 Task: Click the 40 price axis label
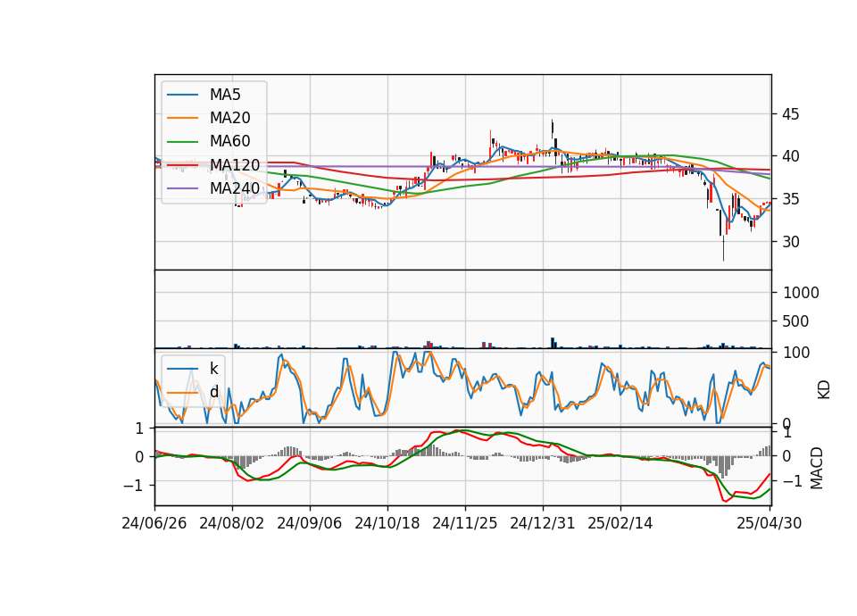coord(790,156)
